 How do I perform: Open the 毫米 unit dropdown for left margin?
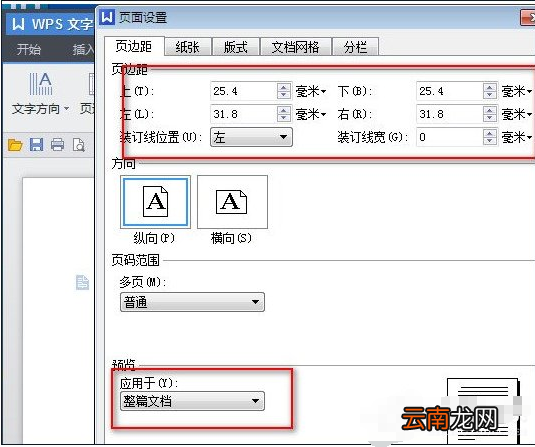310,114
